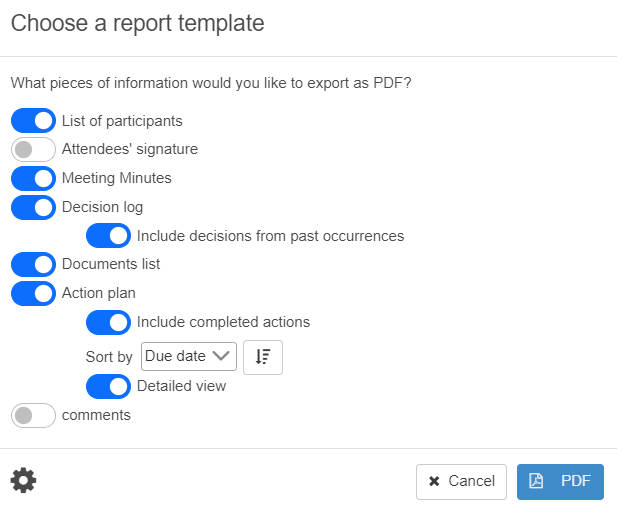617x511 pixels.
Task: Enable the Attendees' signature toggle
Action: coord(33,150)
